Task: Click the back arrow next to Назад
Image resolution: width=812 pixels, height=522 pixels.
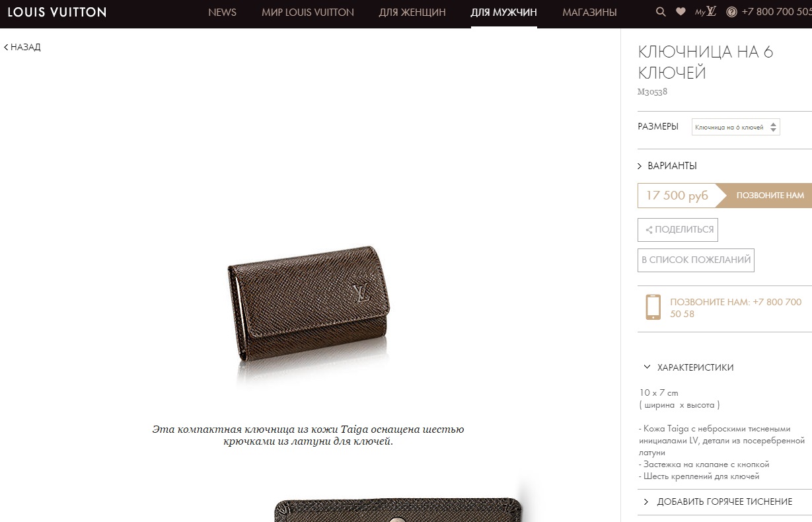Action: coord(6,47)
